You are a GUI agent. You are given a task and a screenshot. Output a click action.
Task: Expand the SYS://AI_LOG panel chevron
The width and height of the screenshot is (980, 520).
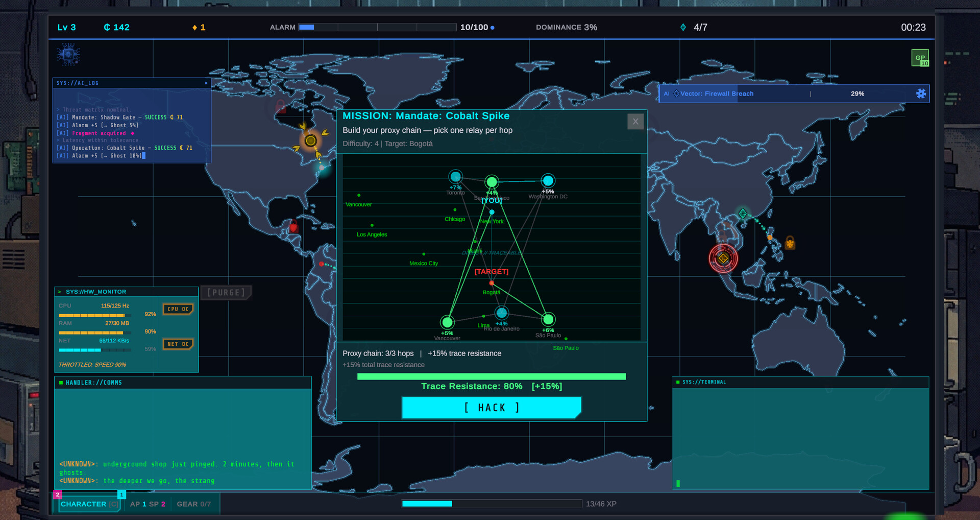click(206, 83)
